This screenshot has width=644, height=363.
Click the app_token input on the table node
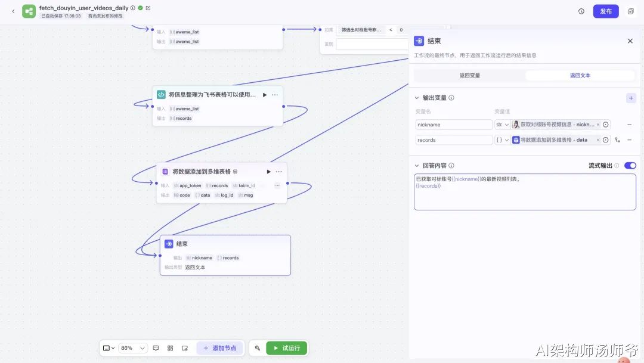point(187,185)
